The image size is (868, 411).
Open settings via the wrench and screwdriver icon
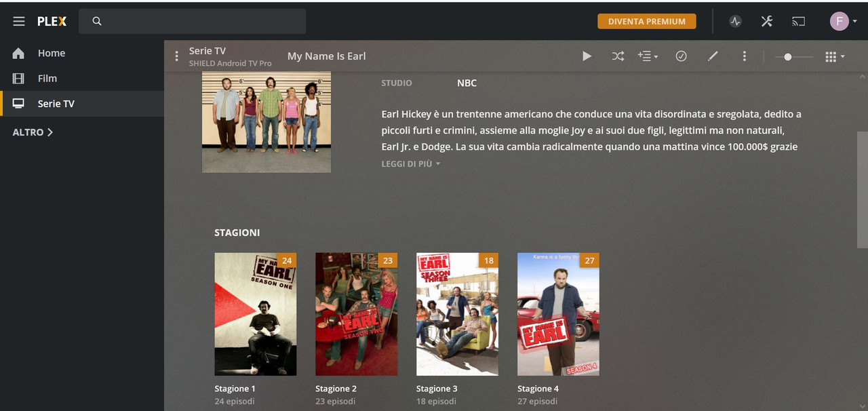coord(767,21)
